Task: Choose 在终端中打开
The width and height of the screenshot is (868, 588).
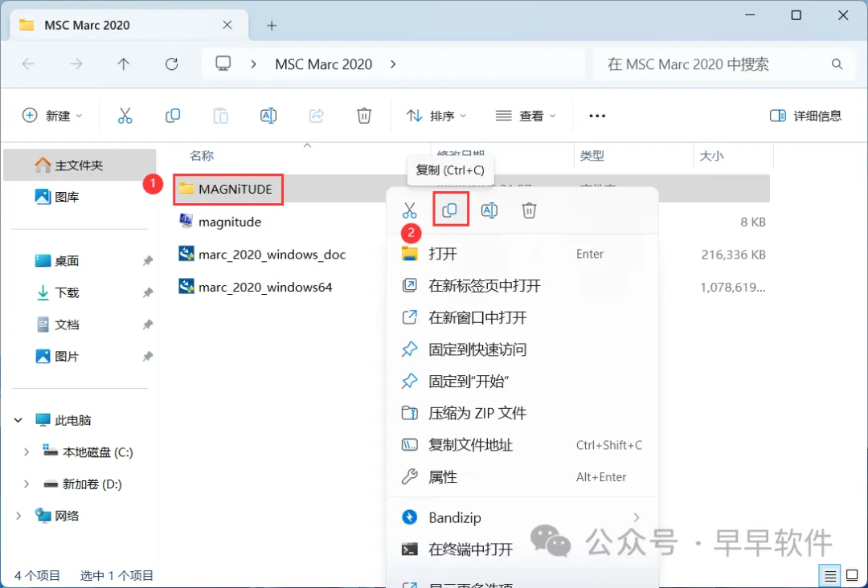Action: [522, 549]
